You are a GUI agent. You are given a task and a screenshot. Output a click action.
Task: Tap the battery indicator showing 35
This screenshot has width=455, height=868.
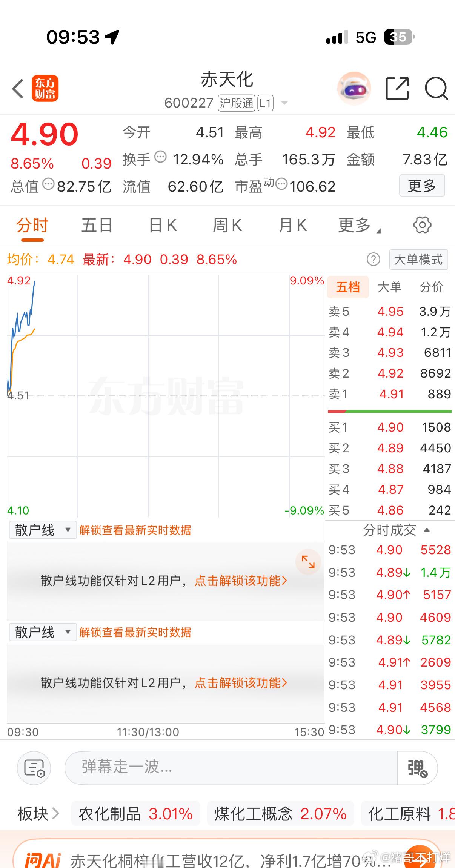tap(399, 37)
